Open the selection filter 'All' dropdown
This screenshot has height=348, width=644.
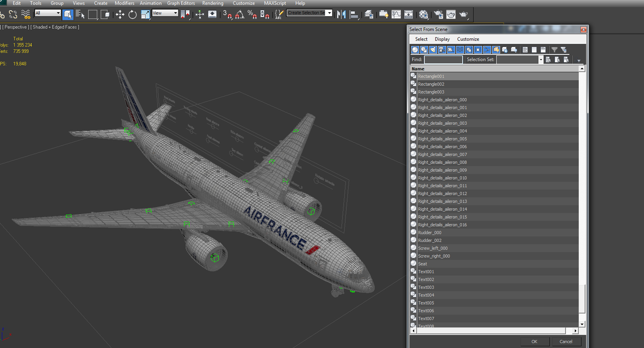coord(47,13)
